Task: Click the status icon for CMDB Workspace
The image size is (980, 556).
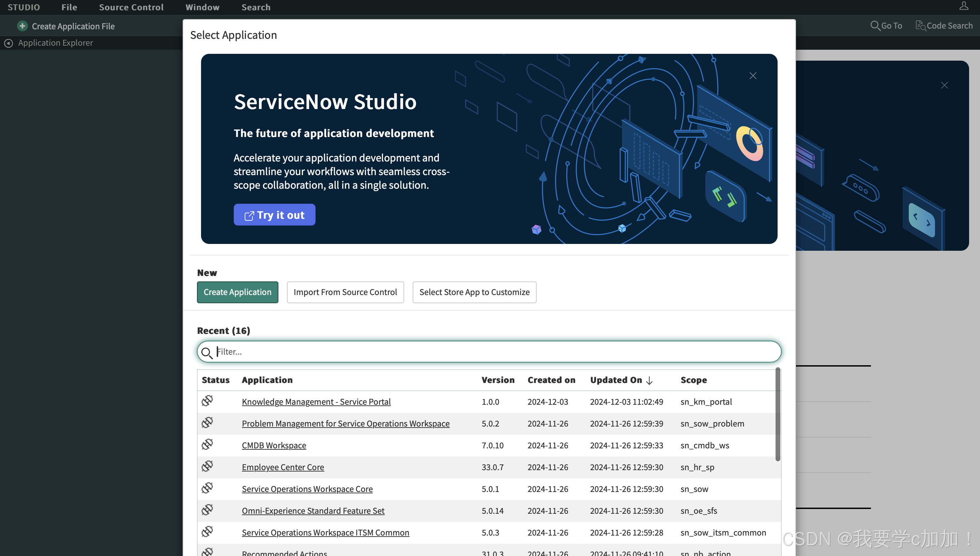Action: pyautogui.click(x=208, y=445)
